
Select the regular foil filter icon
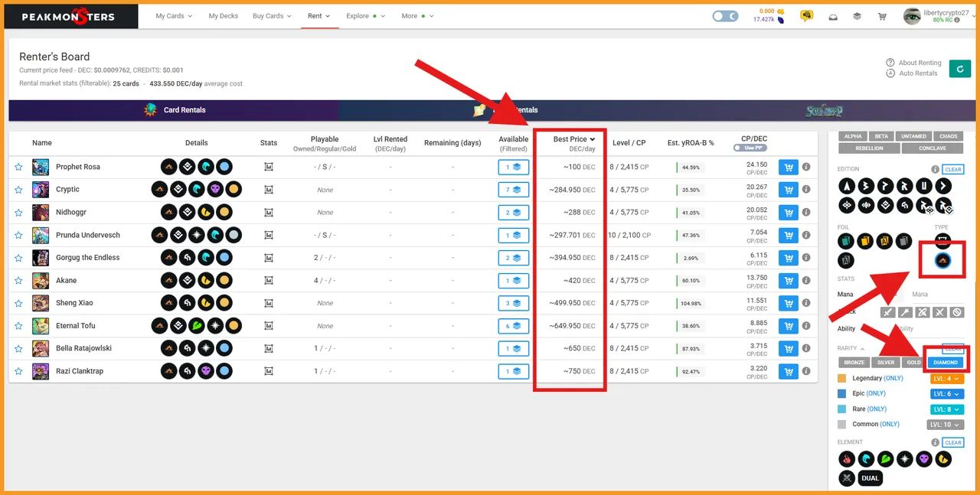point(846,242)
